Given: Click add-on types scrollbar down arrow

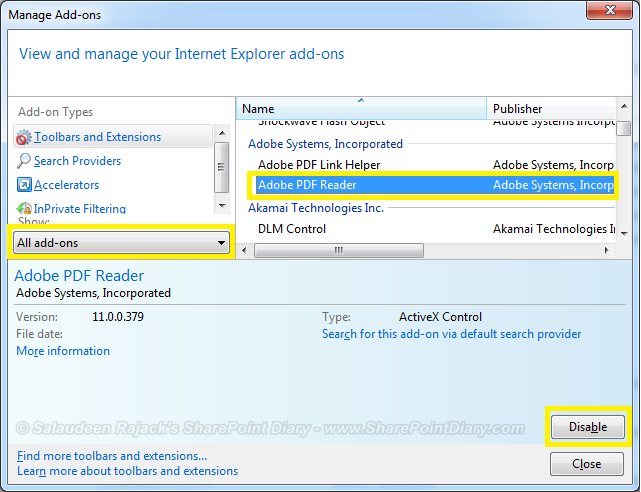Looking at the screenshot, I should (x=222, y=206).
